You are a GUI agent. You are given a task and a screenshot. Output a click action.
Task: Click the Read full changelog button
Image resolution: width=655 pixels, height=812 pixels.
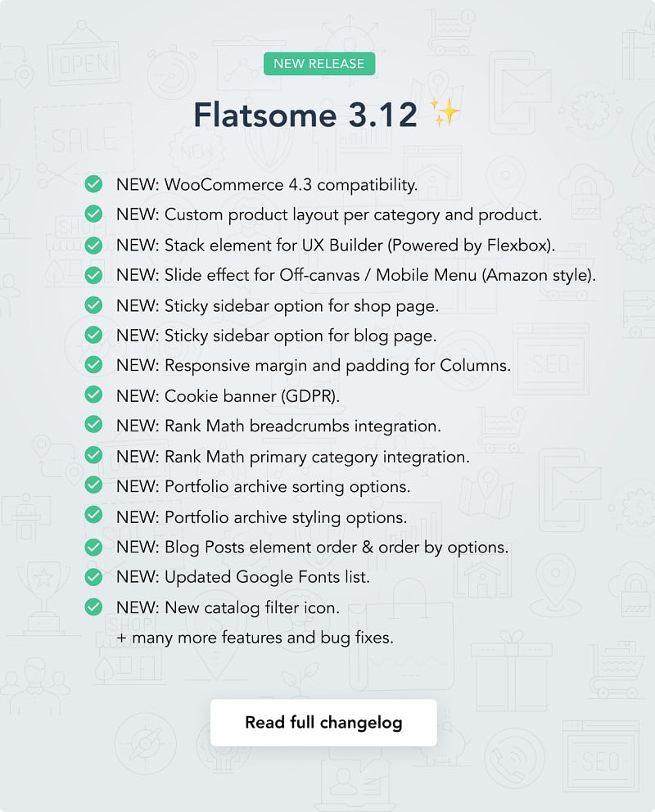[x=323, y=723]
